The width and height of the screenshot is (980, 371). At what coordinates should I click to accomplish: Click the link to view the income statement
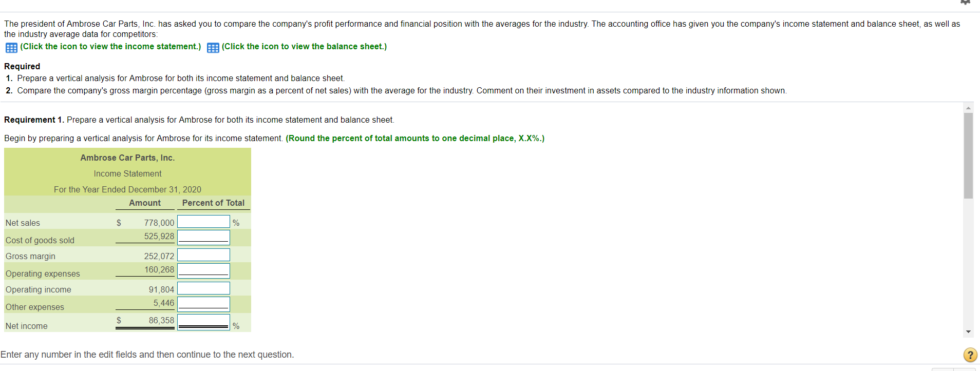(x=110, y=46)
